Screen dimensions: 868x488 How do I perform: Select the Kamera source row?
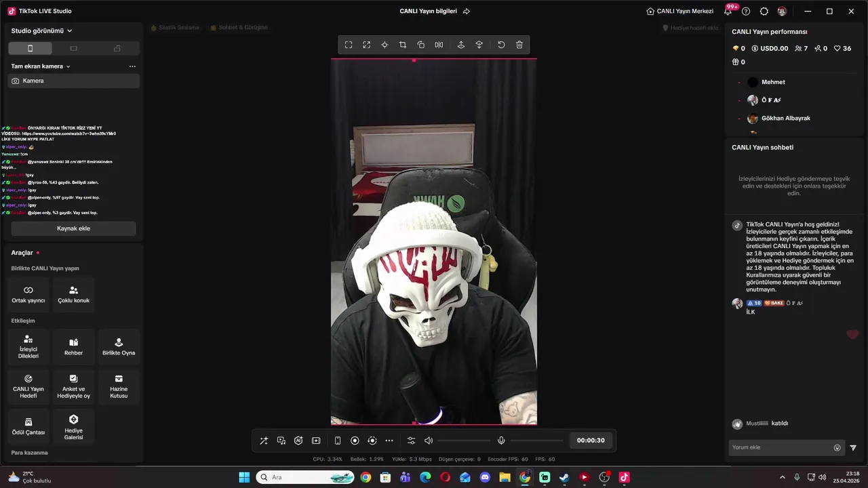click(x=73, y=81)
